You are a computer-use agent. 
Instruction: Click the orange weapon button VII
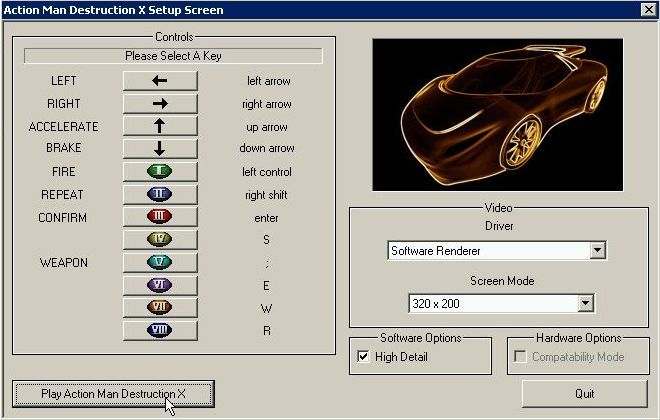pyautogui.click(x=160, y=308)
